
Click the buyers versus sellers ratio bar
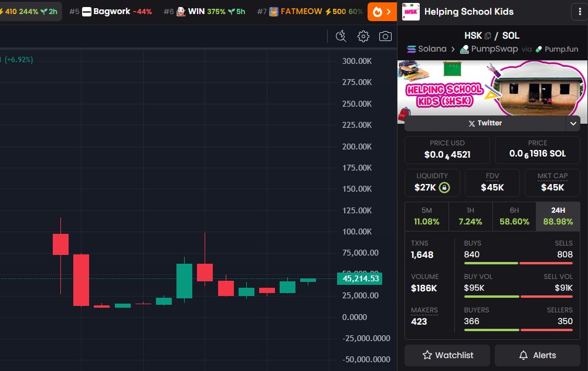coord(518,330)
